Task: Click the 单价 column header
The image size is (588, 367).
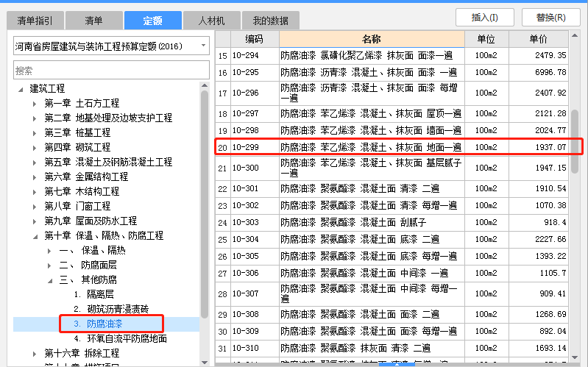Action: click(539, 38)
